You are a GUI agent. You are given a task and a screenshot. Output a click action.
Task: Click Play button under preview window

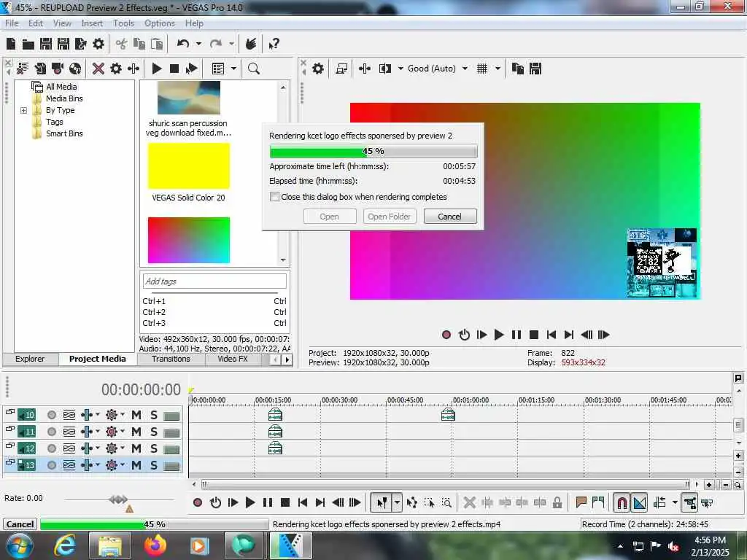point(499,335)
